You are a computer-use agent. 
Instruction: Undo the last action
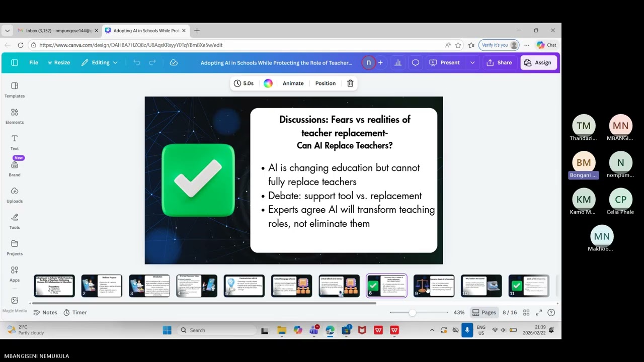[137, 63]
